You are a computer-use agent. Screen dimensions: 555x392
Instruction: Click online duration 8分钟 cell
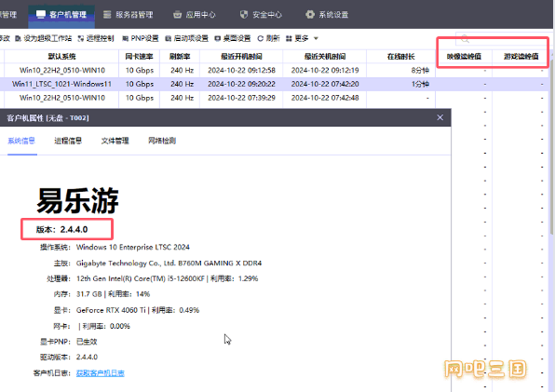[x=420, y=71]
